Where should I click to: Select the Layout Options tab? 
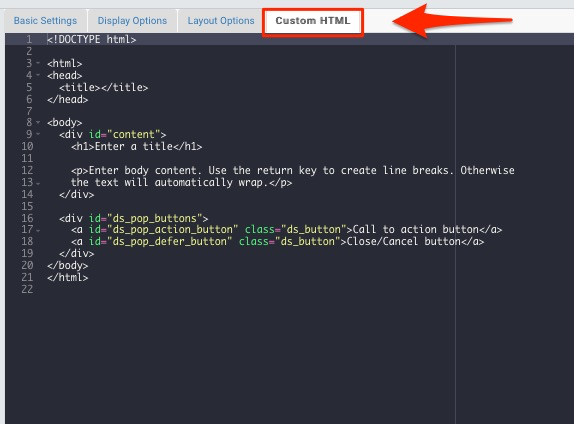click(x=221, y=21)
